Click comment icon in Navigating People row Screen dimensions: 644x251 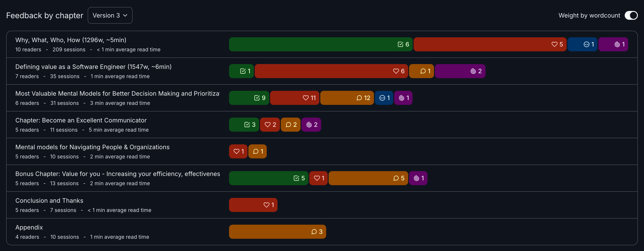tap(256, 151)
